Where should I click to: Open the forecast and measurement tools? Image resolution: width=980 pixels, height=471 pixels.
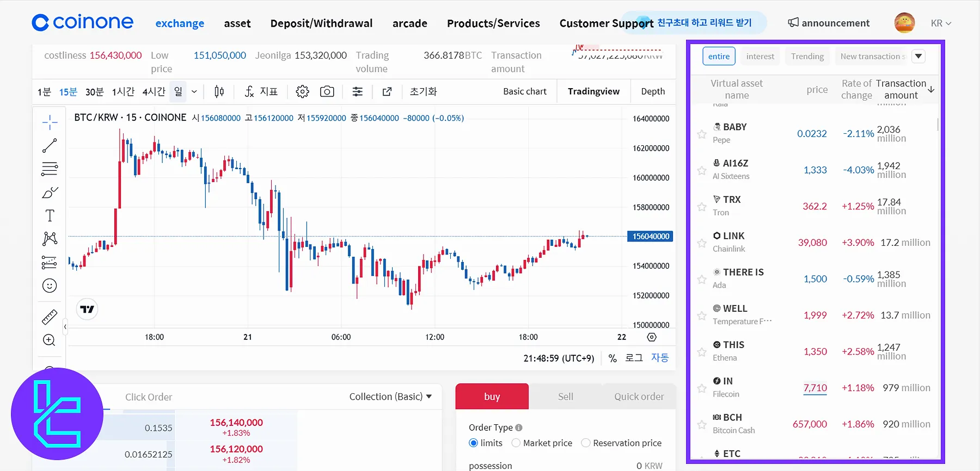pyautogui.click(x=50, y=262)
